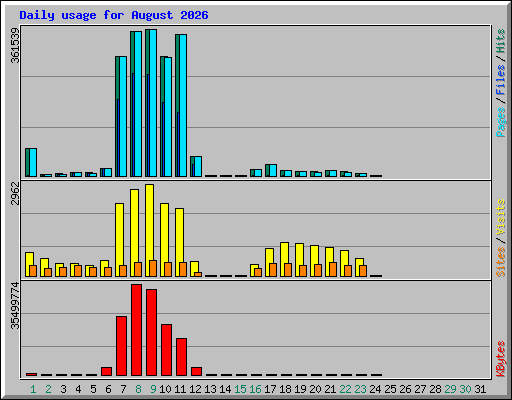Click day 24 on the x-axis
512x400 pixels.
tap(375, 389)
